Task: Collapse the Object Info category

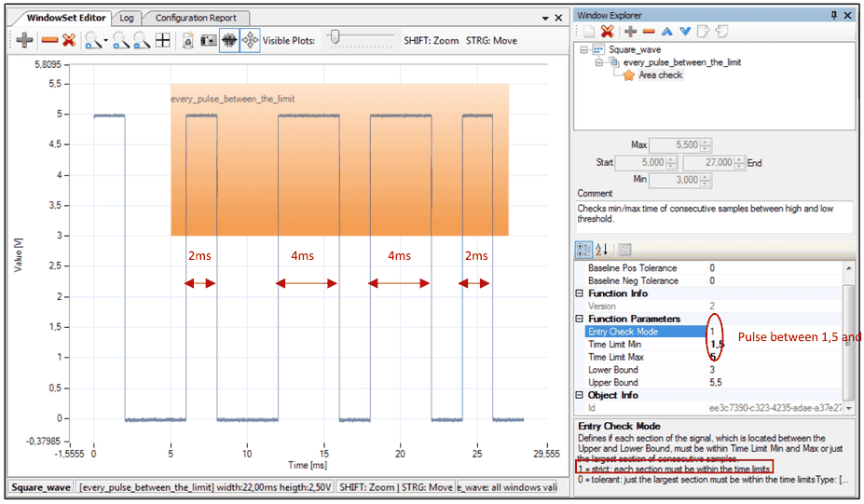Action: 579,395
